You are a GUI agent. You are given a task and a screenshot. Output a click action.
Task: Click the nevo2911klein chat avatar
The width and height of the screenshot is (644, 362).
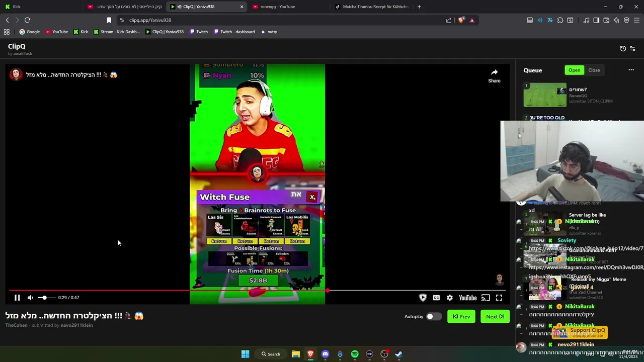coord(521,347)
